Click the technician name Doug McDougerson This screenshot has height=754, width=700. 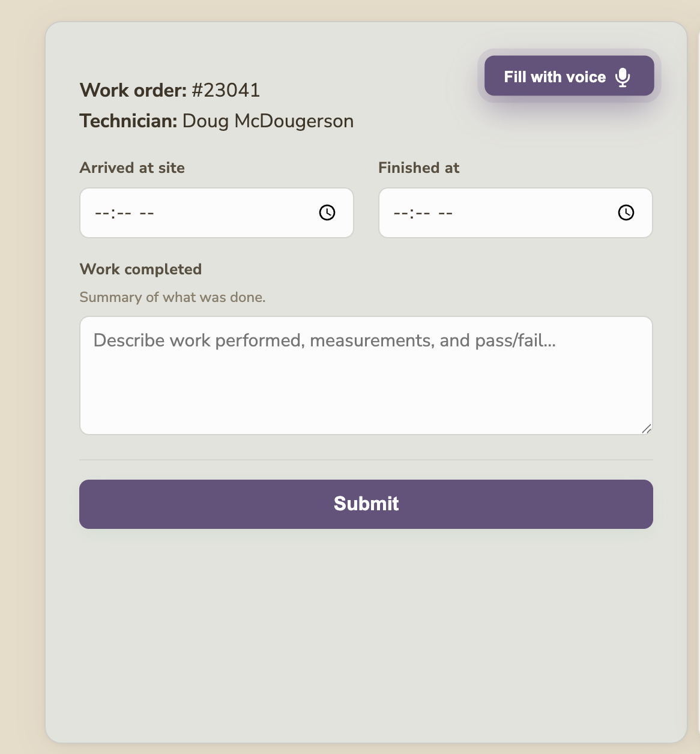[268, 121]
